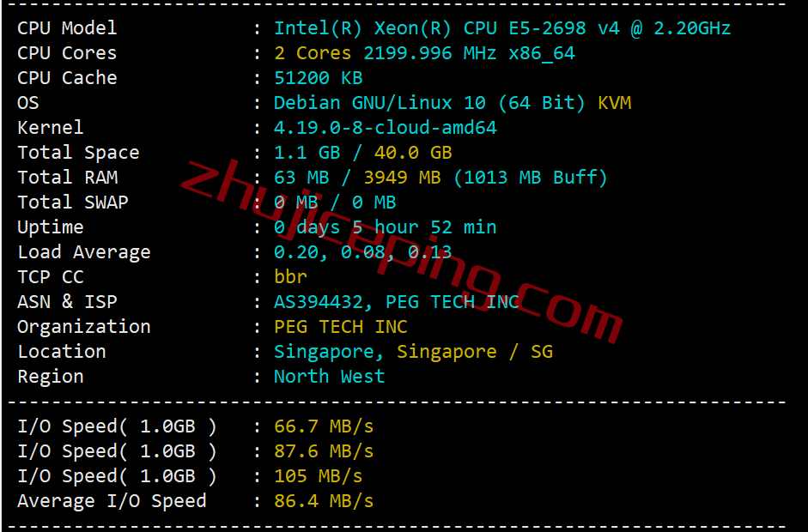Click the North West region value
Viewport: 808px width, 532px height.
pyautogui.click(x=329, y=377)
